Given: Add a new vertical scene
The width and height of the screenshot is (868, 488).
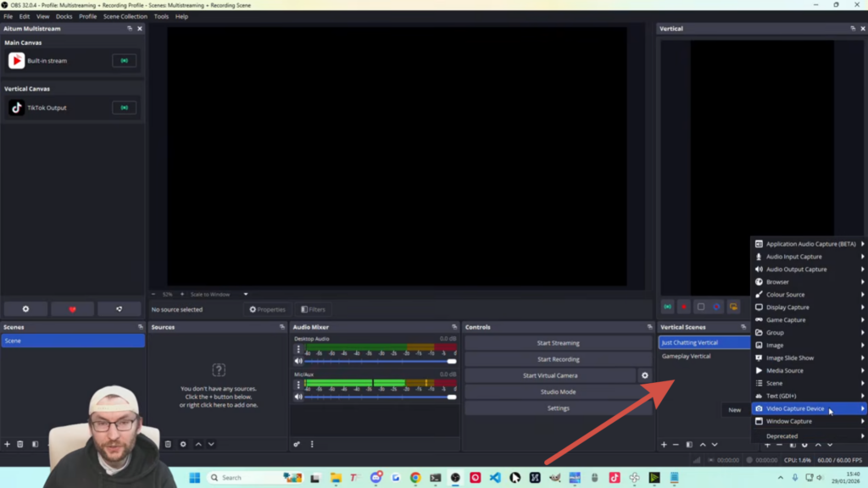Looking at the screenshot, I should (x=664, y=445).
